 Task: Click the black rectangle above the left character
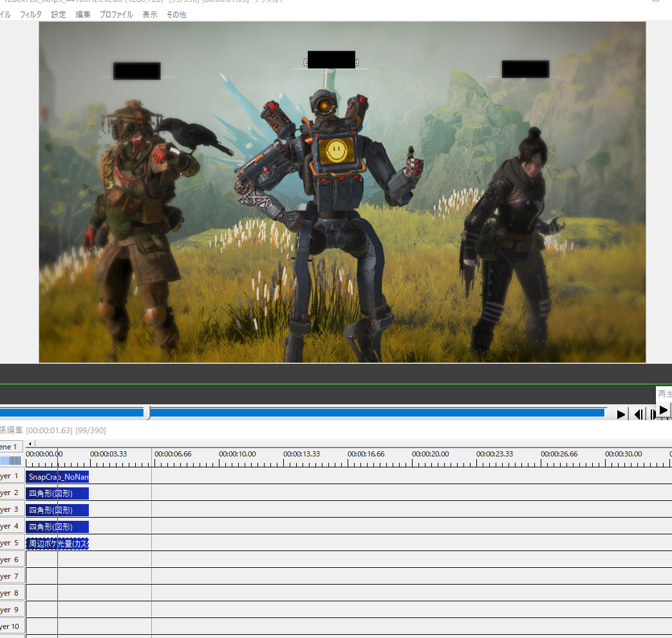(136, 71)
